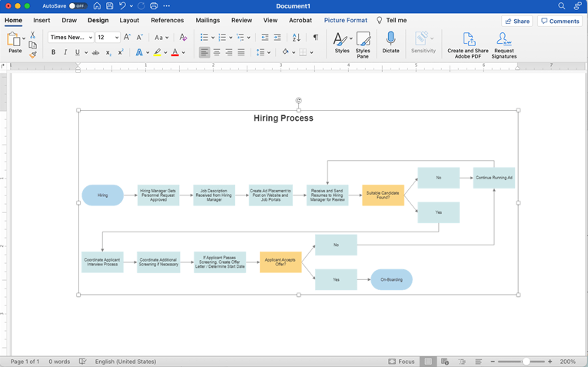Screen dimensions: 588x367
Task: Switch to the References tab
Action: click(168, 20)
